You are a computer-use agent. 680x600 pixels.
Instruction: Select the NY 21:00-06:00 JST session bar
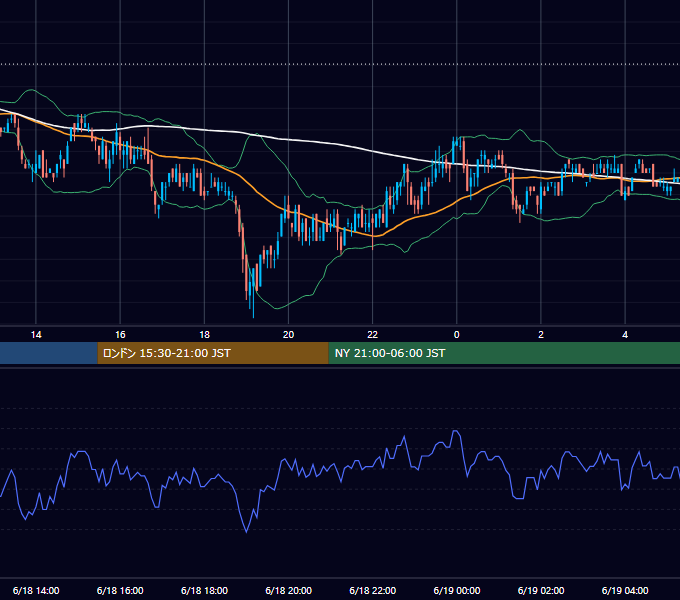click(x=504, y=353)
